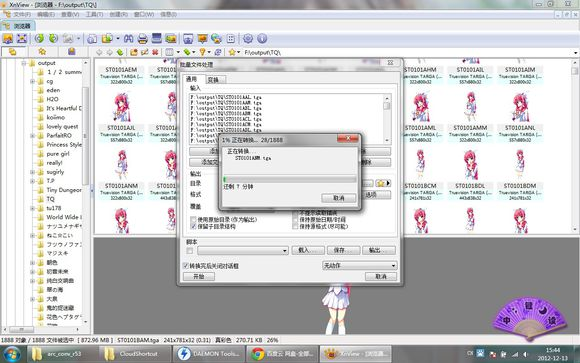Click the new folder icon

click(134, 52)
